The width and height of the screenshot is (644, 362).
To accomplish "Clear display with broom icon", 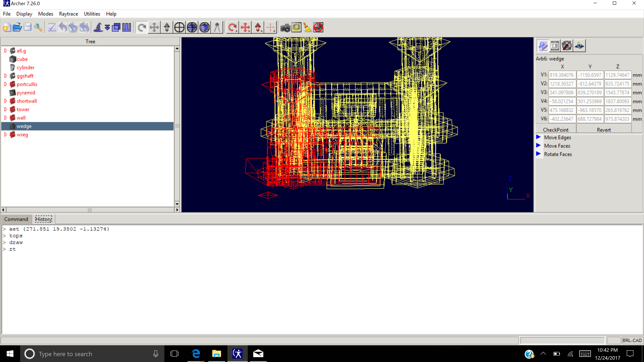I will [x=307, y=27].
